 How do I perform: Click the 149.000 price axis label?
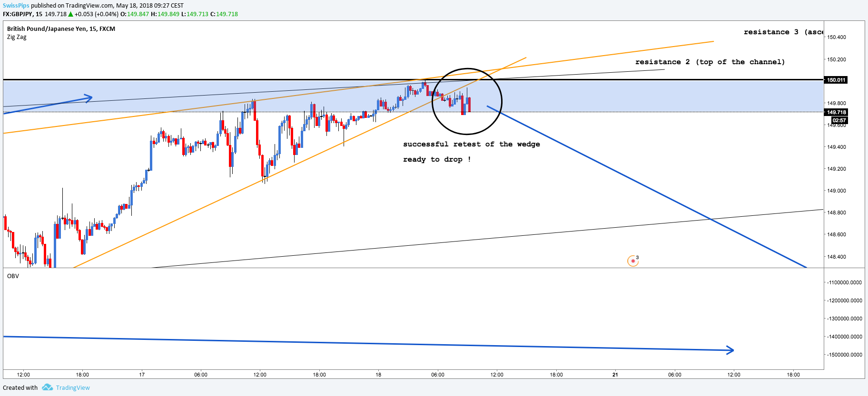tap(837, 191)
